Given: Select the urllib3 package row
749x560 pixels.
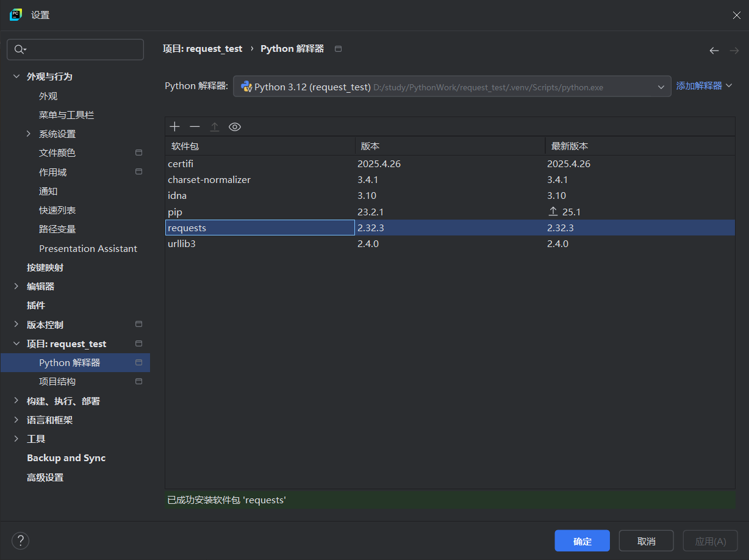Looking at the screenshot, I should point(450,243).
